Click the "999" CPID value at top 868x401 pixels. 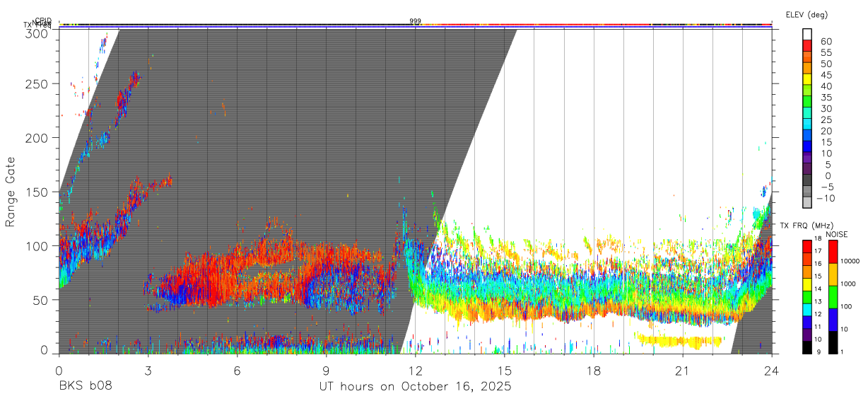coord(415,21)
